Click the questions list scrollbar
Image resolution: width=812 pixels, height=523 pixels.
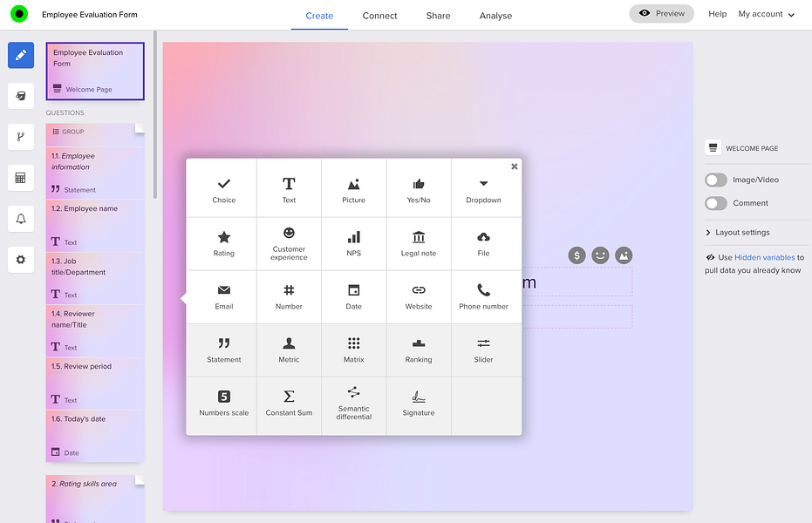(x=155, y=115)
